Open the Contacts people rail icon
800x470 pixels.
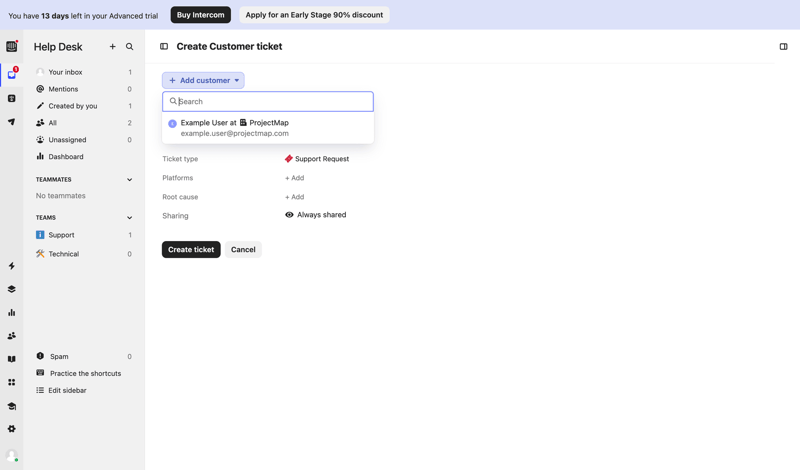tap(11, 336)
